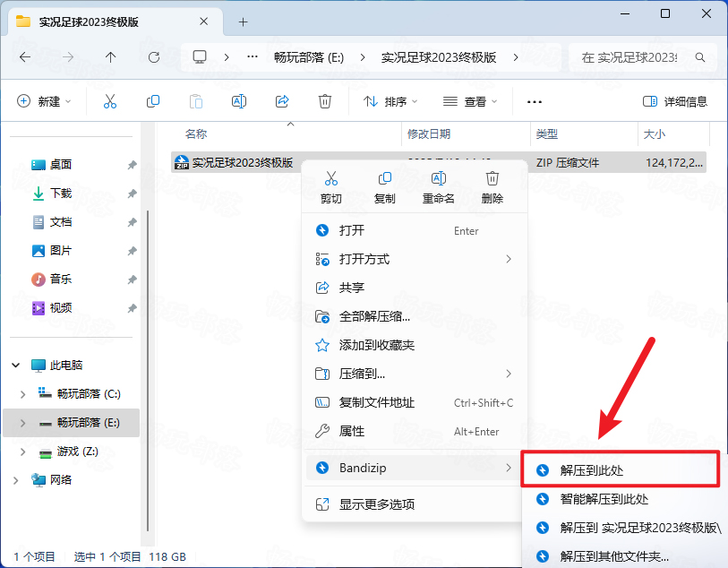Choose 显示更多选项 menu entry
Viewport: 728px width, 568px height.
coord(415,504)
